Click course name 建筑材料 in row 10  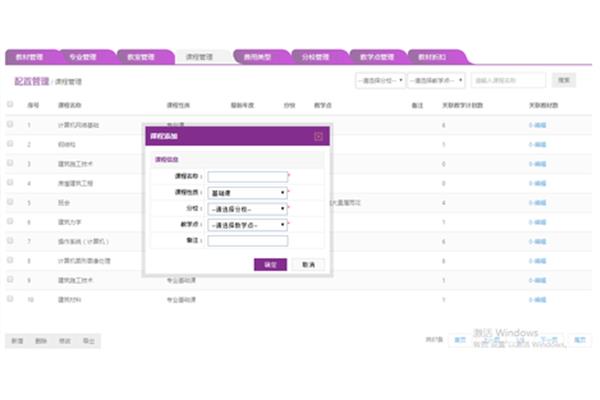[70, 300]
